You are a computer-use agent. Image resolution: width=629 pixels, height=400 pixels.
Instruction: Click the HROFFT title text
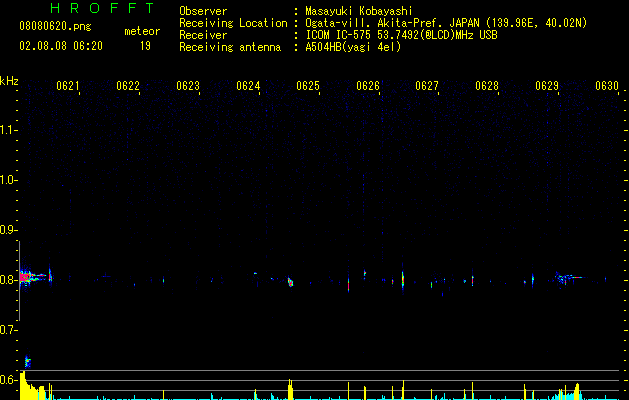pos(103,8)
